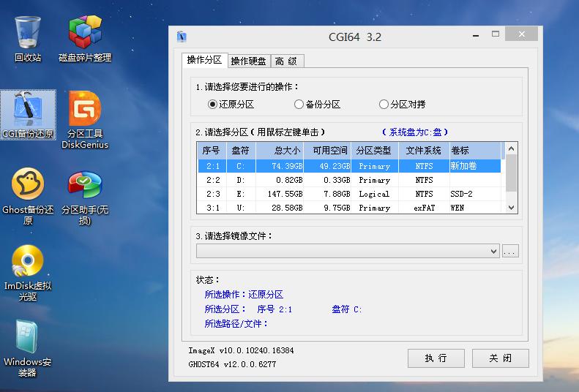Click the 分区类型 column header
Screen dimensions: 579x392
(375, 151)
